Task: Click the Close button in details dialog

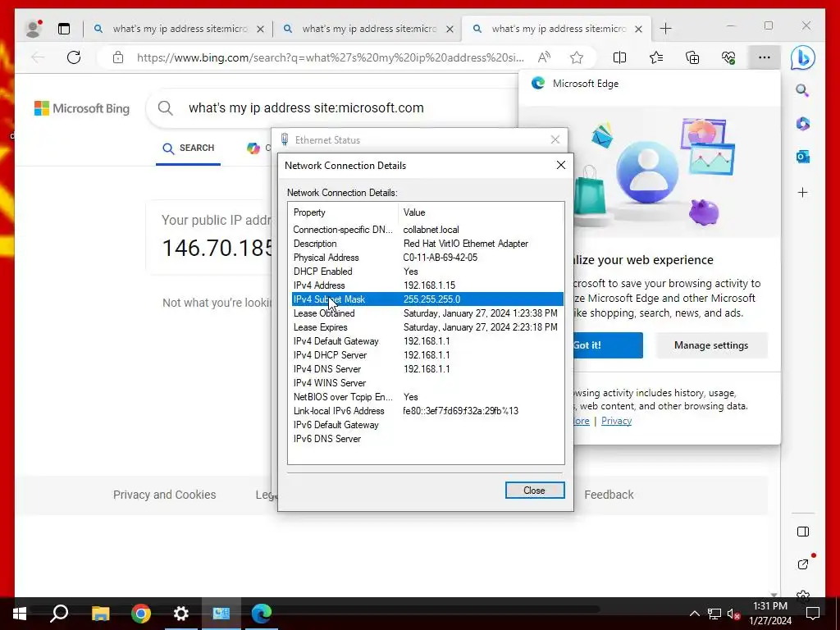Action: point(535,491)
